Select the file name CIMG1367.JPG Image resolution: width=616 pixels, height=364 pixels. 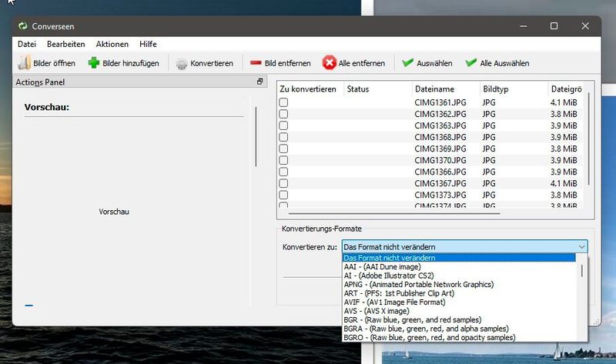440,183
